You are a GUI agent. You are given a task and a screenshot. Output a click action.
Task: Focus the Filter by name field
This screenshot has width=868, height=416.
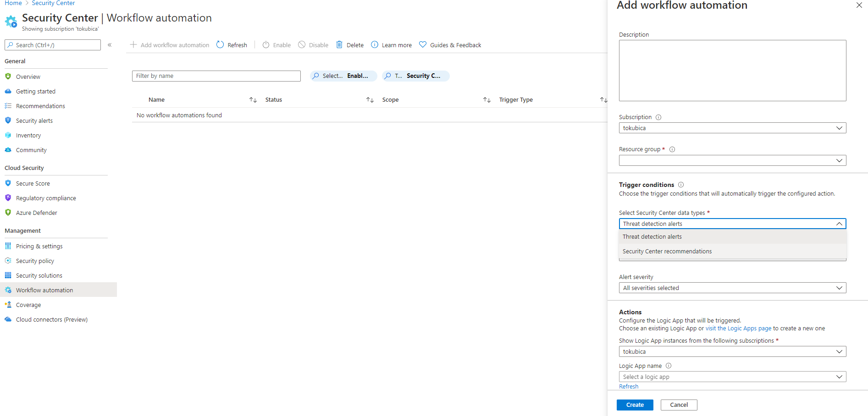pos(216,76)
